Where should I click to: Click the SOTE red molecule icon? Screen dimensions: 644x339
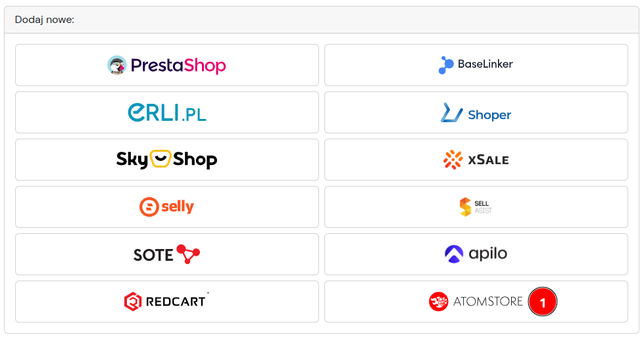click(x=188, y=254)
